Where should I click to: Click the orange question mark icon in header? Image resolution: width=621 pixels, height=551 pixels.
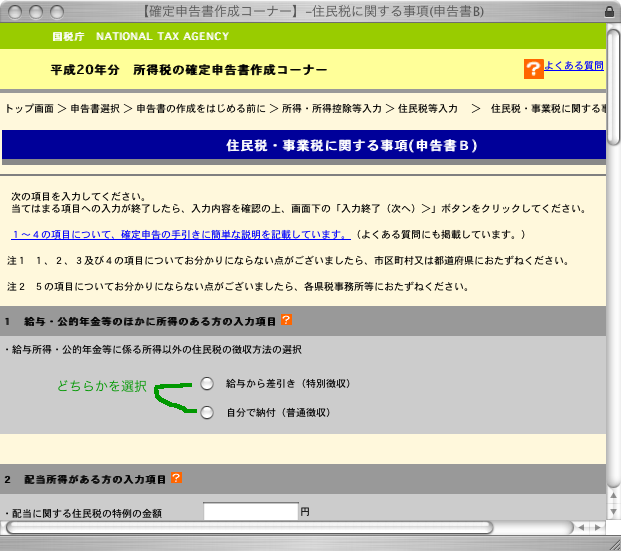click(x=533, y=69)
